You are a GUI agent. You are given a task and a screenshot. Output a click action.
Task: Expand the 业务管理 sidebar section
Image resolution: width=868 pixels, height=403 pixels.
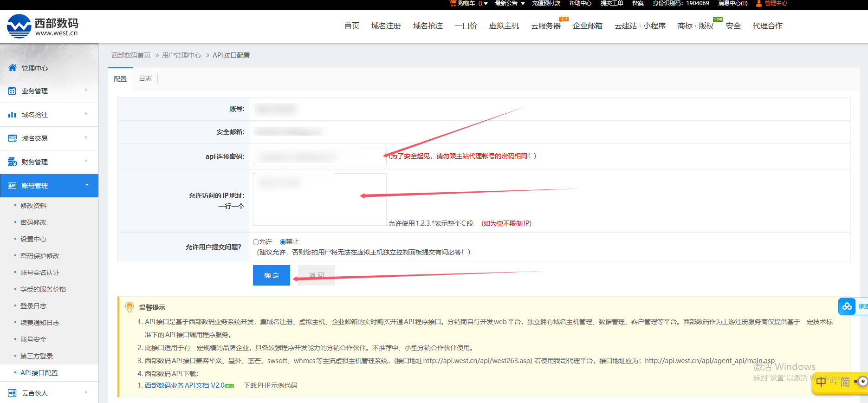pos(86,90)
